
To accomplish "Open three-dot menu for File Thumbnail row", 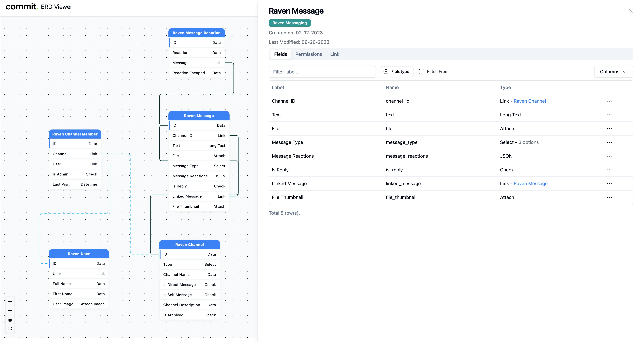I will (x=609, y=197).
